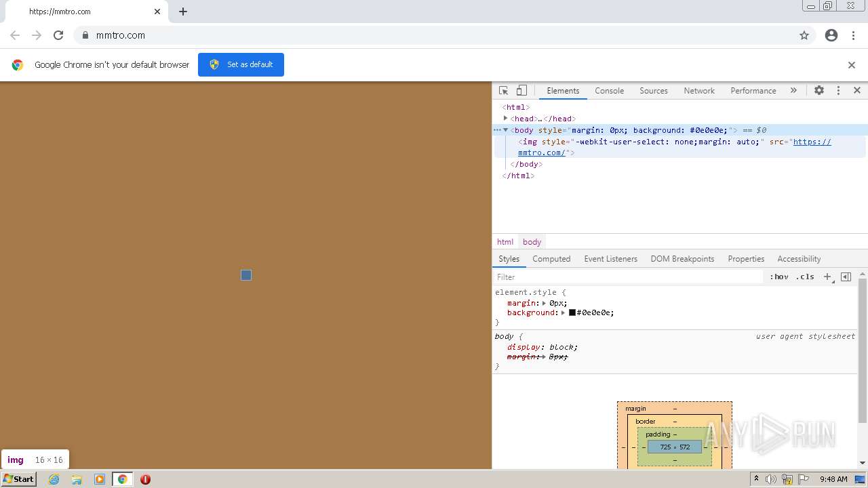The width and height of the screenshot is (868, 488).
Task: View site information lock icon
Action: click(85, 35)
